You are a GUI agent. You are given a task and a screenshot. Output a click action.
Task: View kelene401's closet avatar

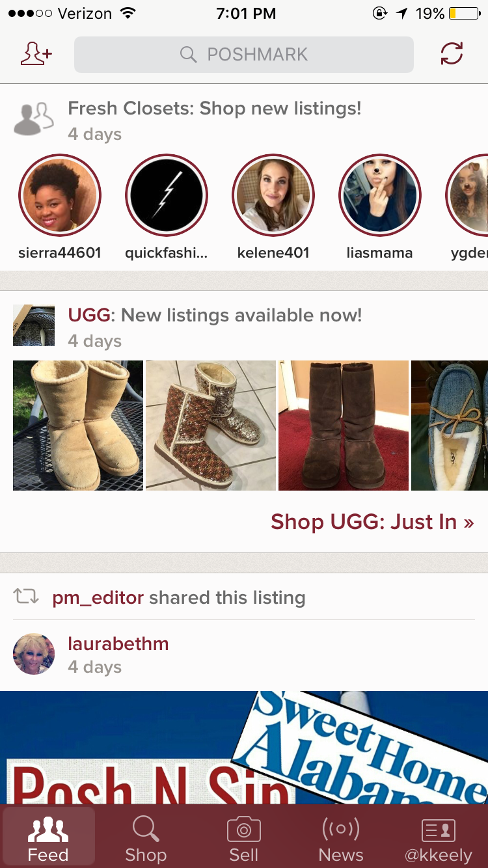[273, 195]
